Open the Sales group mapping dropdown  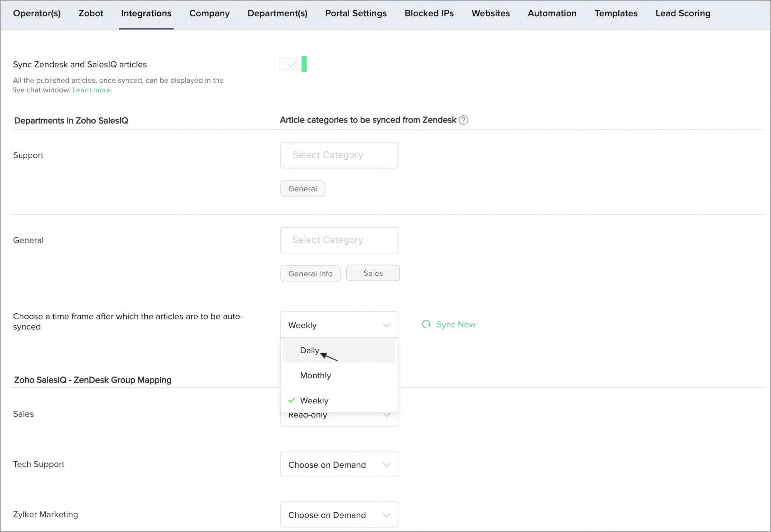(339, 419)
